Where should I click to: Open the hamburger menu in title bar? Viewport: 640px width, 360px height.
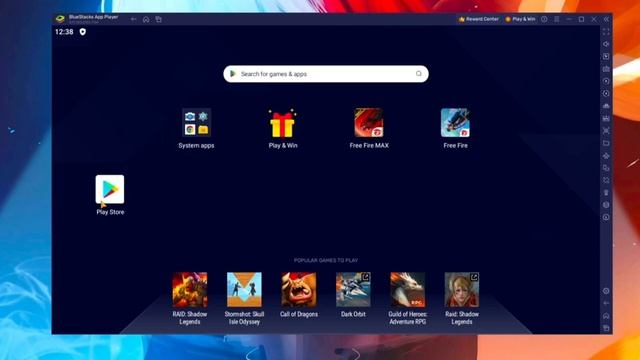click(x=557, y=19)
